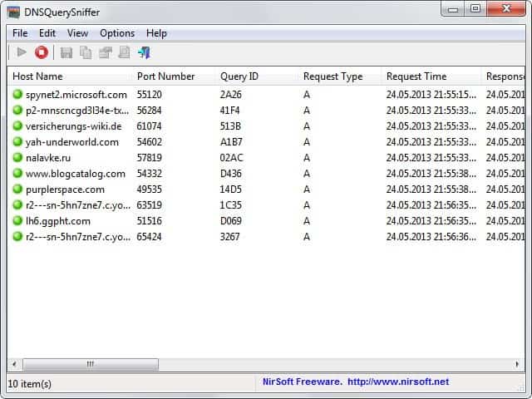Open the http://www.nirsoft.net link
The width and height of the screenshot is (532, 399).
point(398,382)
